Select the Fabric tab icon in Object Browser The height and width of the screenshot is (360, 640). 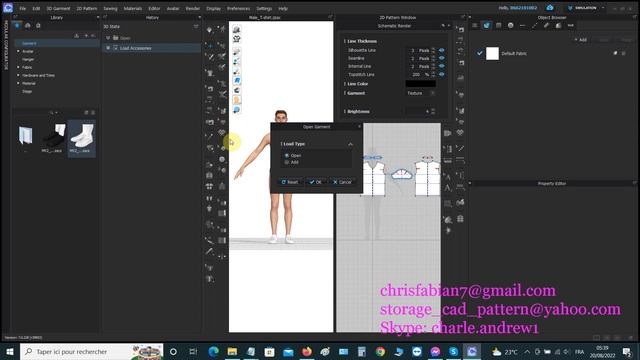point(486,25)
